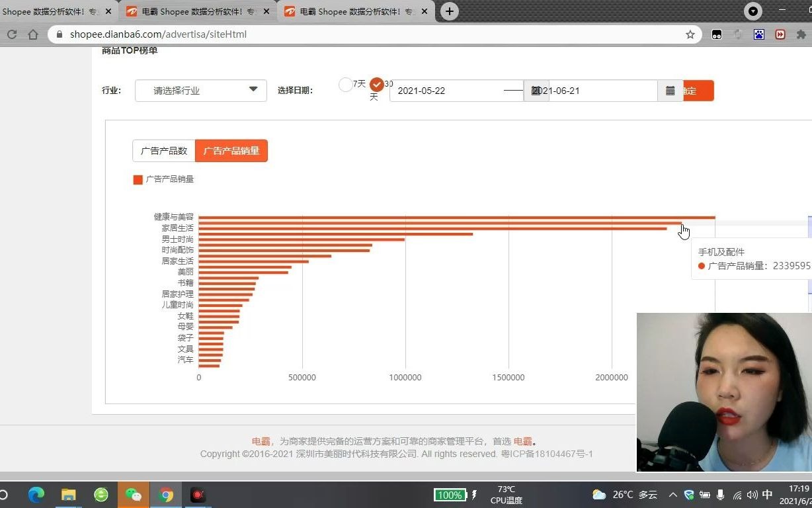Open the end date calendar picker icon
This screenshot has height=508, width=812.
670,91
